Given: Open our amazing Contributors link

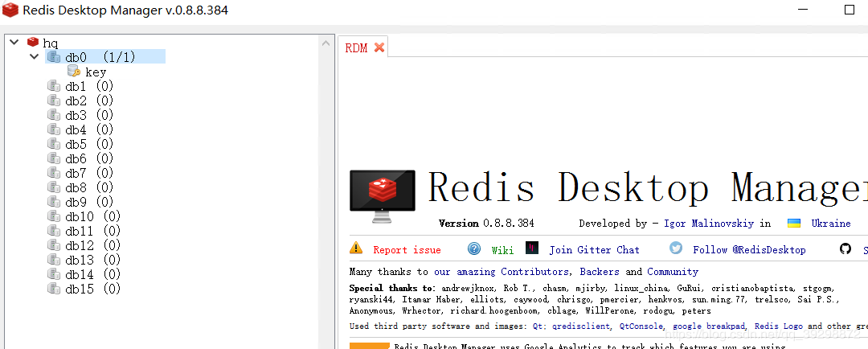Looking at the screenshot, I should [x=502, y=272].
